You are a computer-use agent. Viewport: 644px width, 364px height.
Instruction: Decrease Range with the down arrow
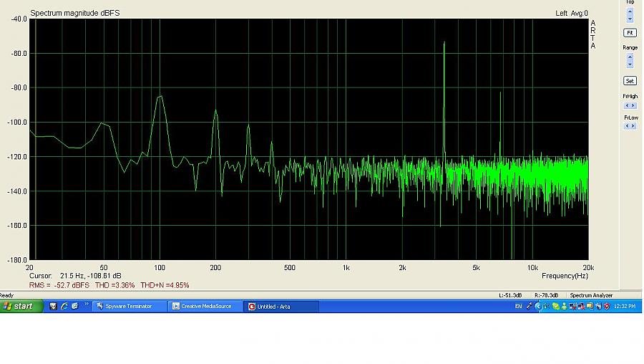pyautogui.click(x=630, y=64)
